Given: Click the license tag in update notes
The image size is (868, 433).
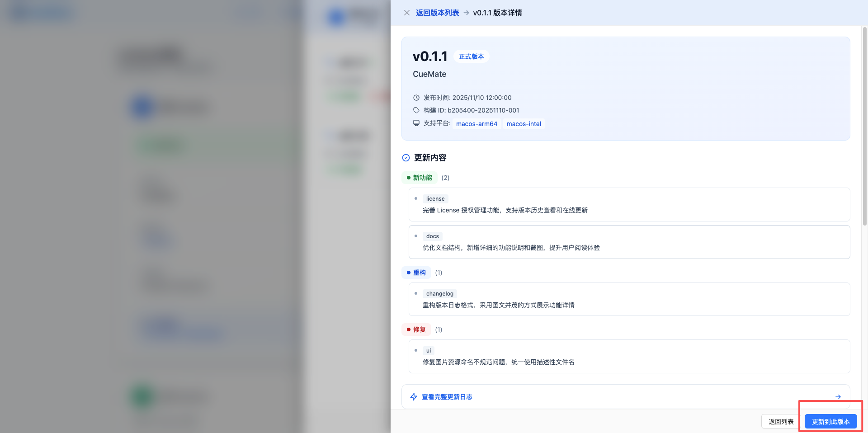Looking at the screenshot, I should [x=435, y=198].
